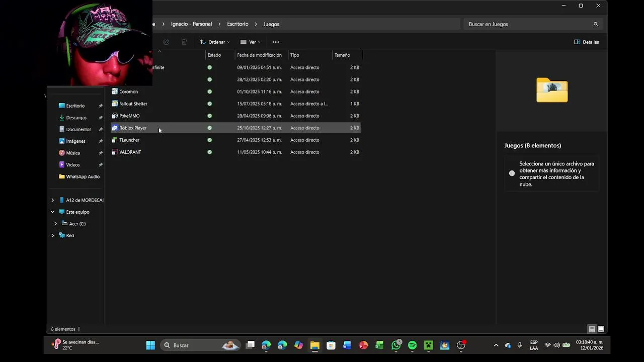Viewport: 644px width, 362px height.
Task: Click the microphone tray icon
Action: pos(520,345)
